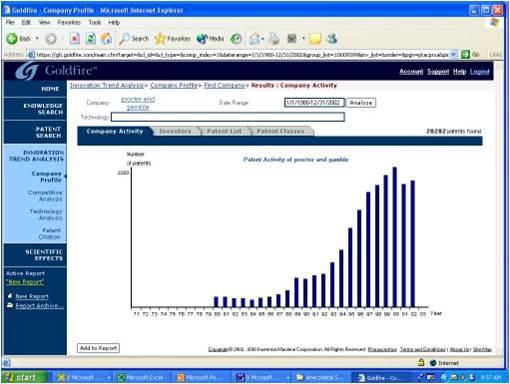The height and width of the screenshot is (384, 510).
Task: Switch to the Inventors tab
Action: tap(175, 131)
